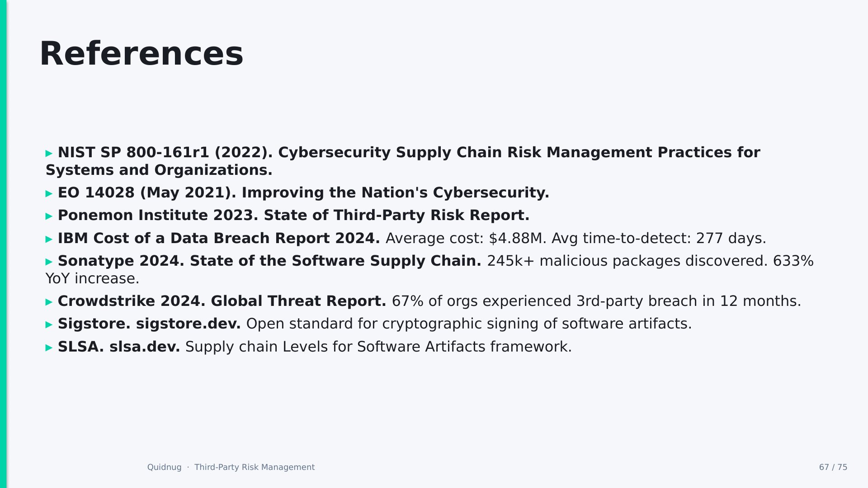Select the EO 14028 Improving Cybersecurity reference
868x488 pixels.
pos(303,193)
